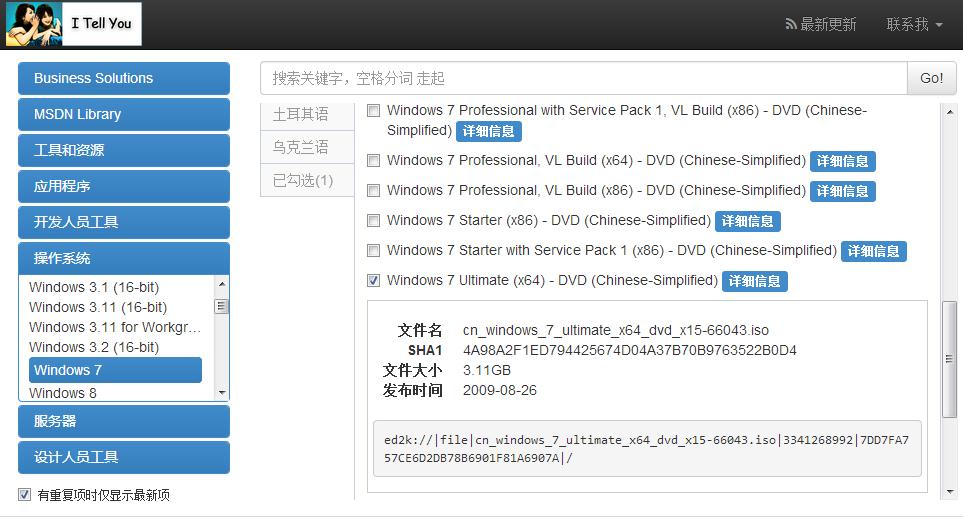Click the SHA1 hash value text

point(630,351)
